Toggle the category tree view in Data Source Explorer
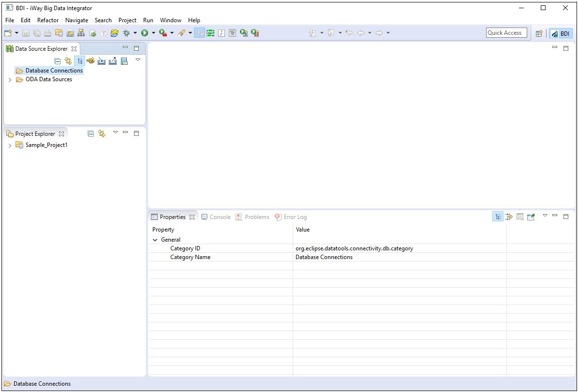The height and width of the screenshot is (392, 578). click(x=80, y=61)
